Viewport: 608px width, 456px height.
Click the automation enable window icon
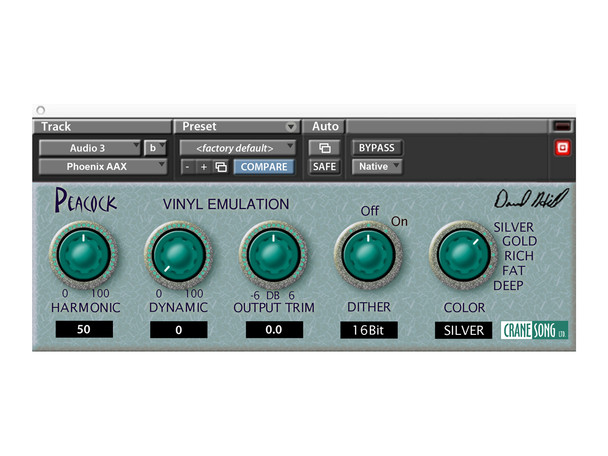(x=323, y=148)
